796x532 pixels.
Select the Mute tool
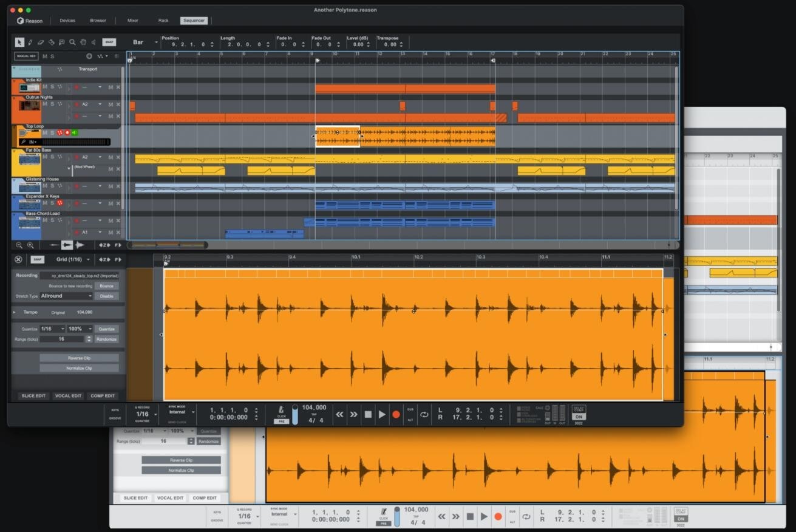61,43
